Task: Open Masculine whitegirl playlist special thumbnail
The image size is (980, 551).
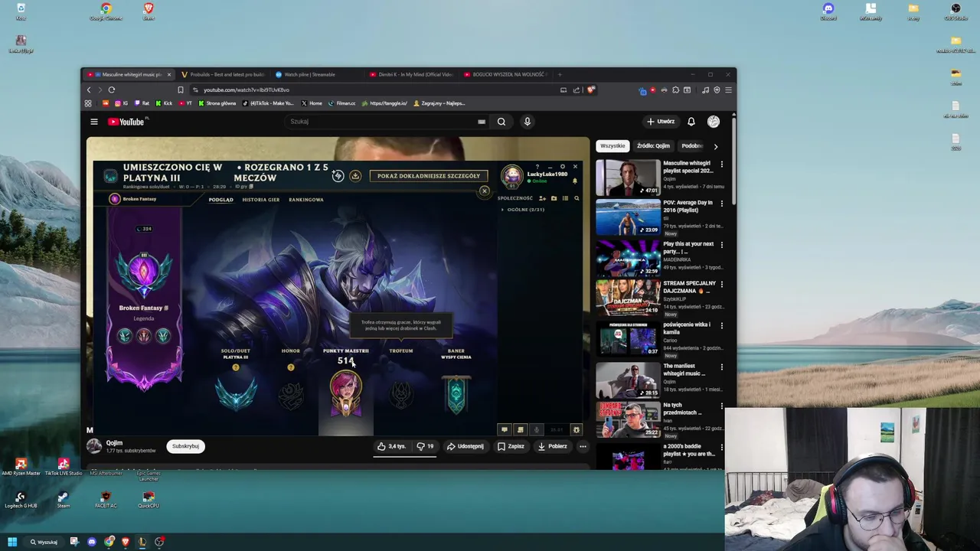Action: (628, 178)
